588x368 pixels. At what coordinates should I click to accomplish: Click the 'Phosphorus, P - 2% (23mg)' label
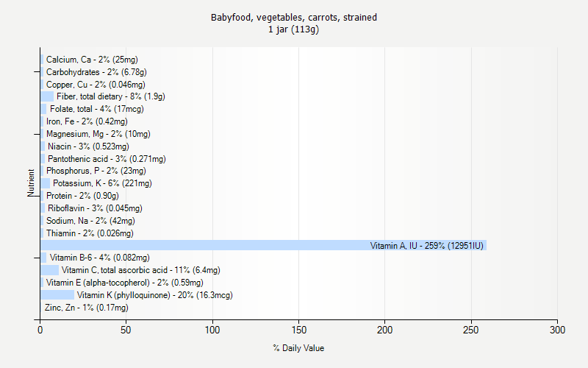coord(96,171)
